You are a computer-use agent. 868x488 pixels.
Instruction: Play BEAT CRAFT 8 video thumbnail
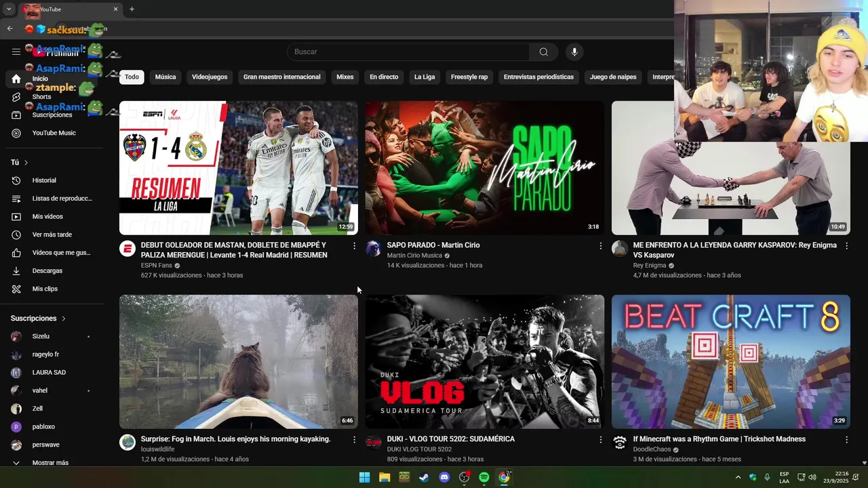click(x=731, y=361)
